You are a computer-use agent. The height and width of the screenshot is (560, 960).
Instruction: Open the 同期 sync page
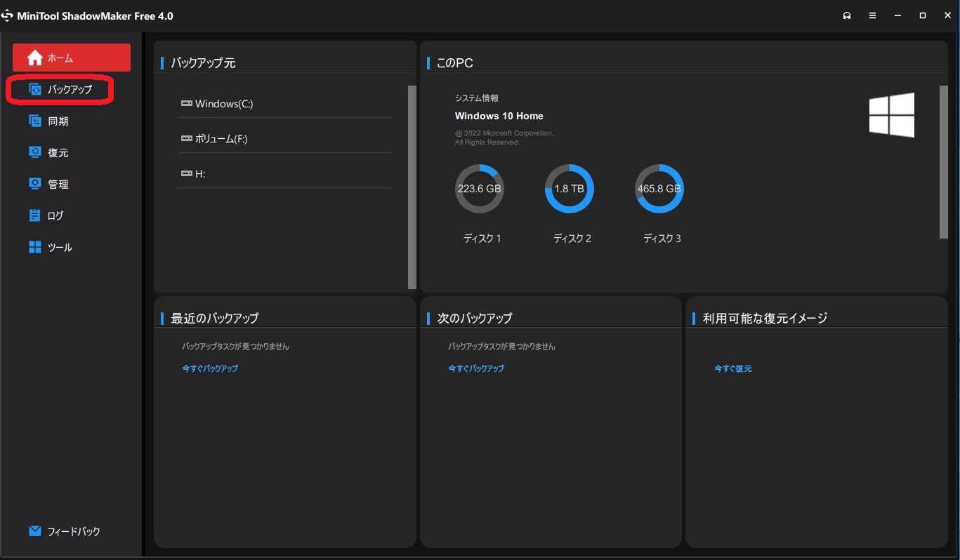[72, 121]
